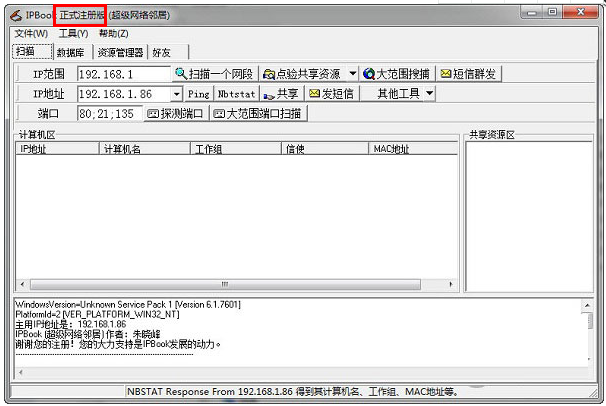Click the 共享资源区 list area

pos(529,217)
